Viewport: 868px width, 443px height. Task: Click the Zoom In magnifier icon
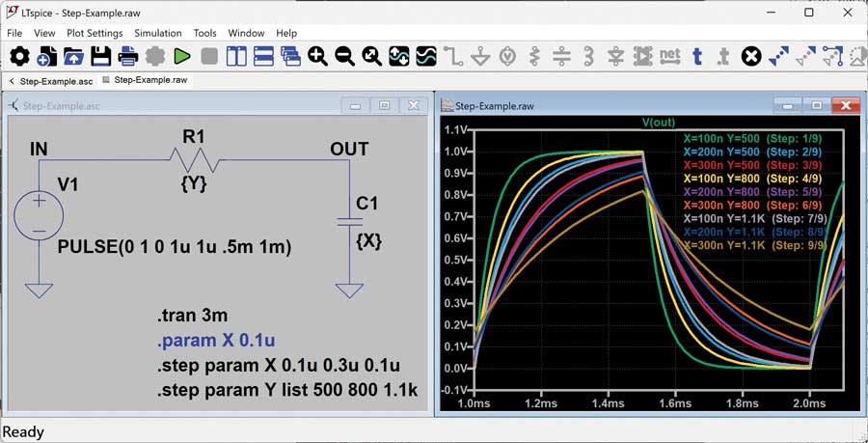coord(317,57)
